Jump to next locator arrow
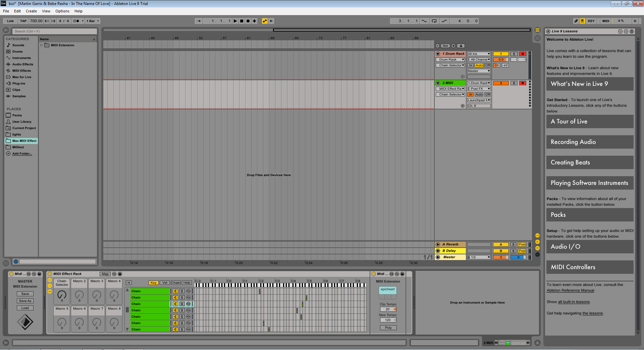 [x=453, y=46]
